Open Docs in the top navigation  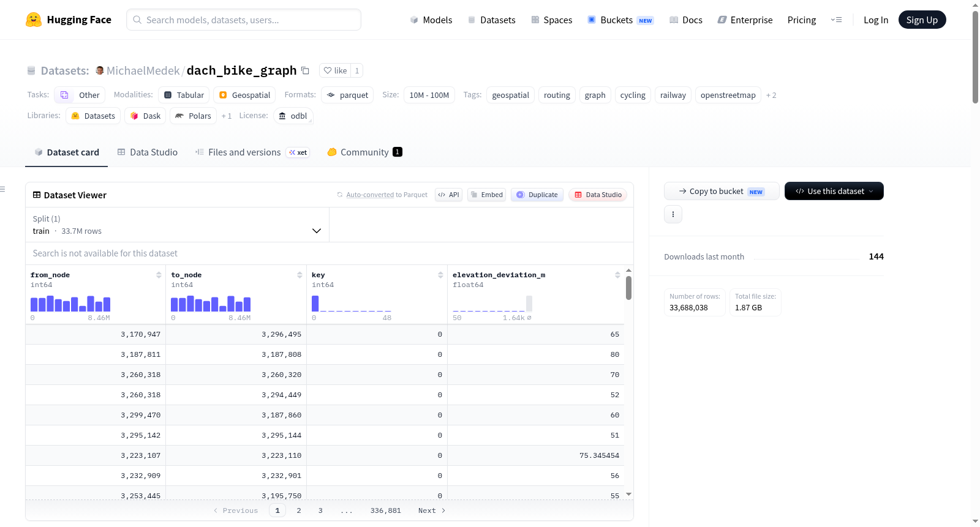tap(685, 20)
